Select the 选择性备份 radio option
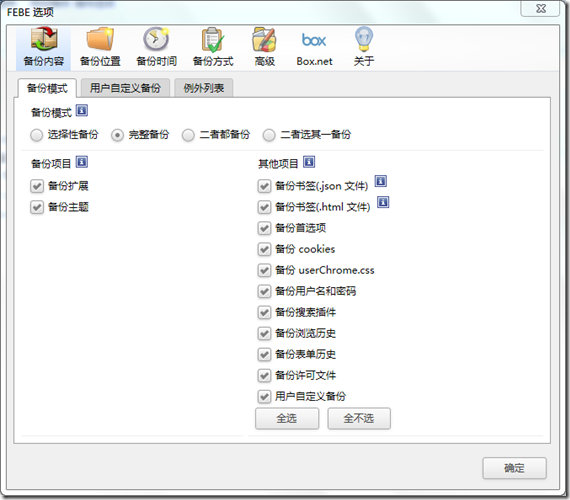The image size is (570, 500). point(37,135)
